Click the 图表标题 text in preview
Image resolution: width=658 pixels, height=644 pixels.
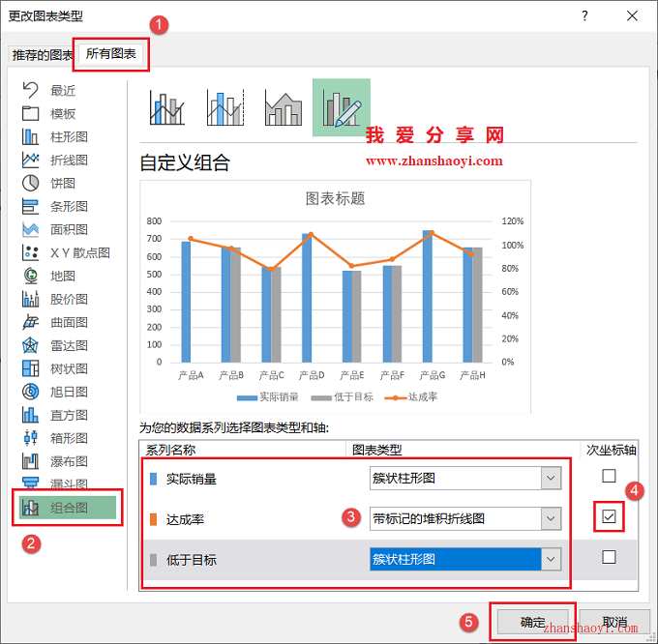tap(336, 198)
